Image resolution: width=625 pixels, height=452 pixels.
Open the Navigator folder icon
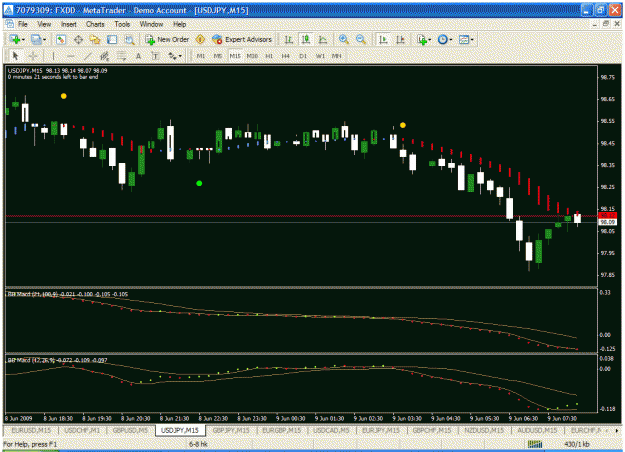[x=95, y=39]
